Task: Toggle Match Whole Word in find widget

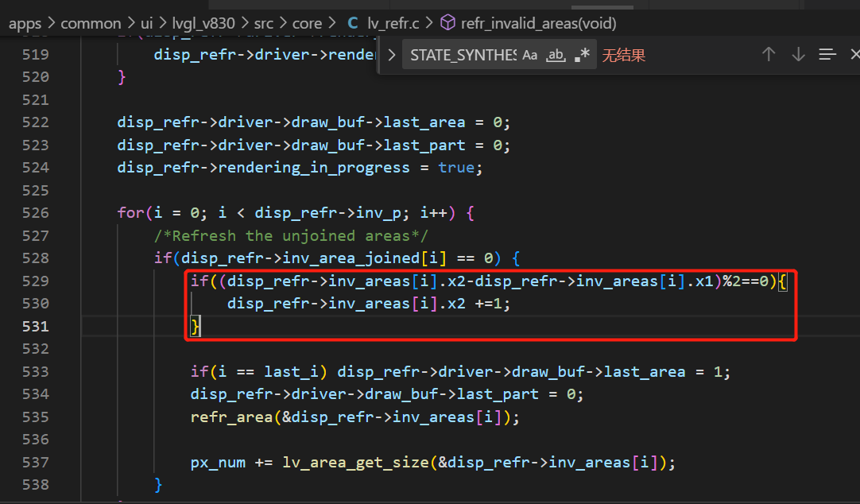Action: 556,55
